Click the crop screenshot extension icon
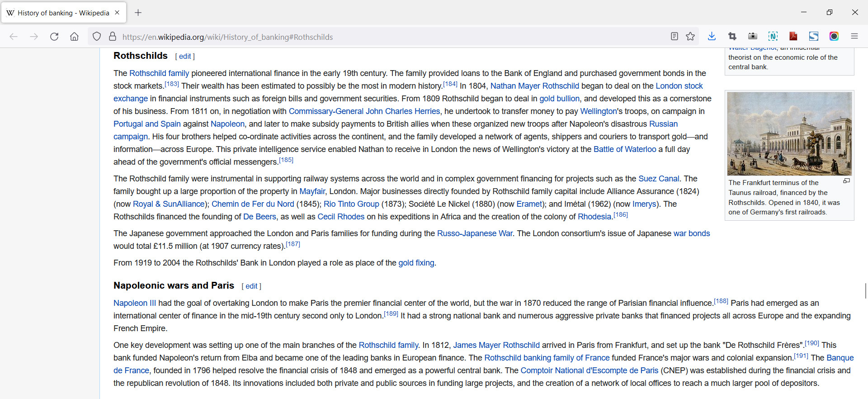Viewport: 868px width, 399px height. (732, 37)
